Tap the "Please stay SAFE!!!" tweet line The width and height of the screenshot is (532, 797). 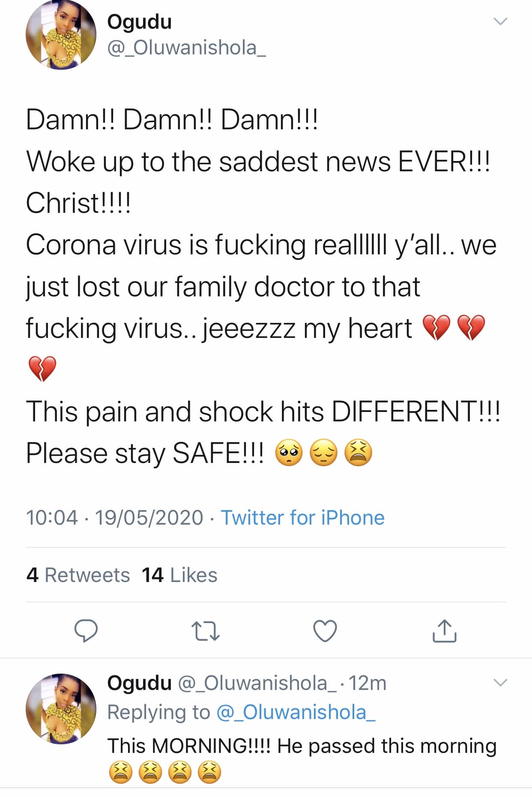[146, 453]
